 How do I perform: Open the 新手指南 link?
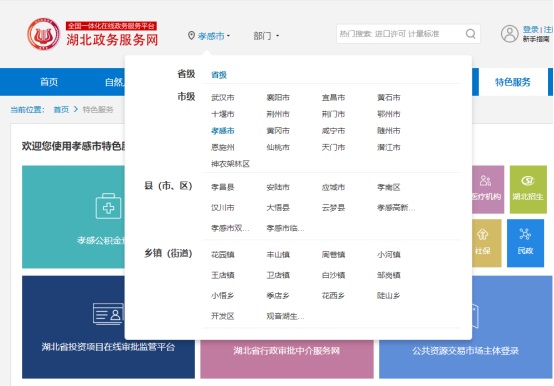click(x=536, y=39)
